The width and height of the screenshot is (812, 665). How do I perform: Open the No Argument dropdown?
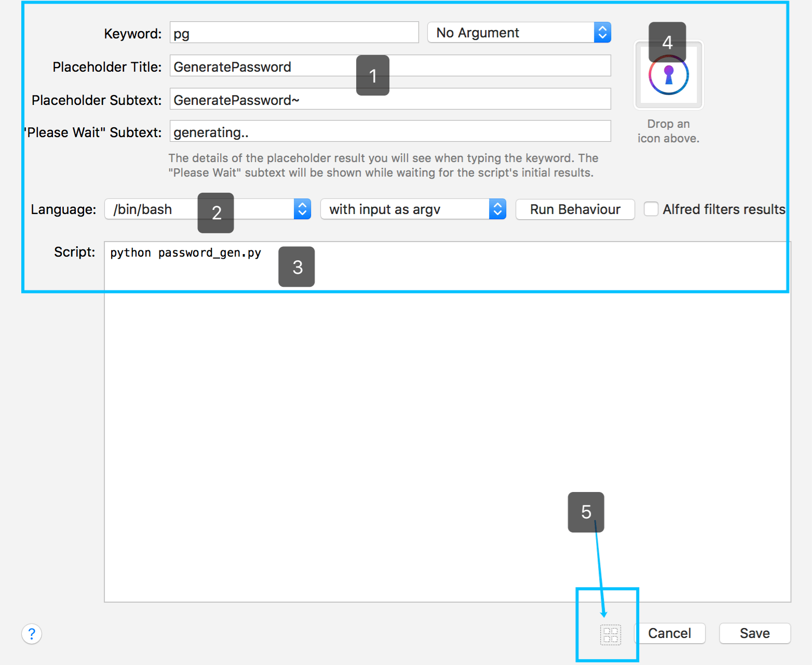coord(519,33)
